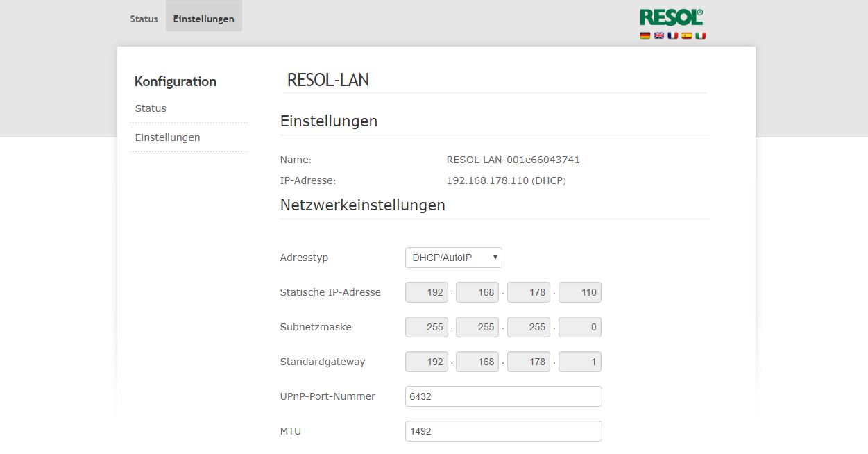Open the Status top navigation tab
This screenshot has width=868, height=454.
pyautogui.click(x=144, y=19)
